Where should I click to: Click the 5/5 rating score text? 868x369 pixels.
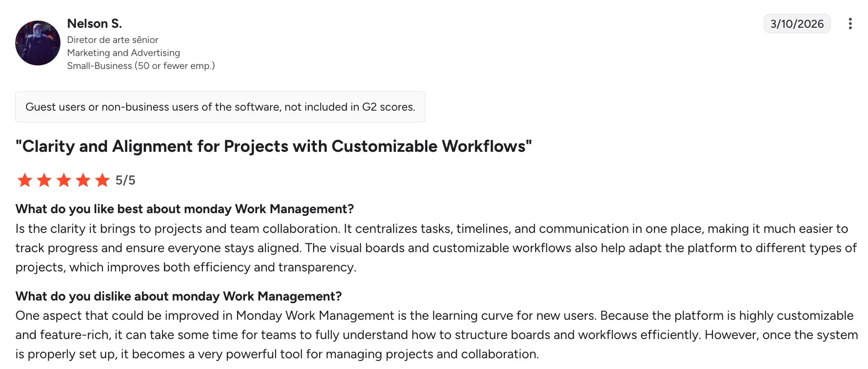[x=125, y=180]
